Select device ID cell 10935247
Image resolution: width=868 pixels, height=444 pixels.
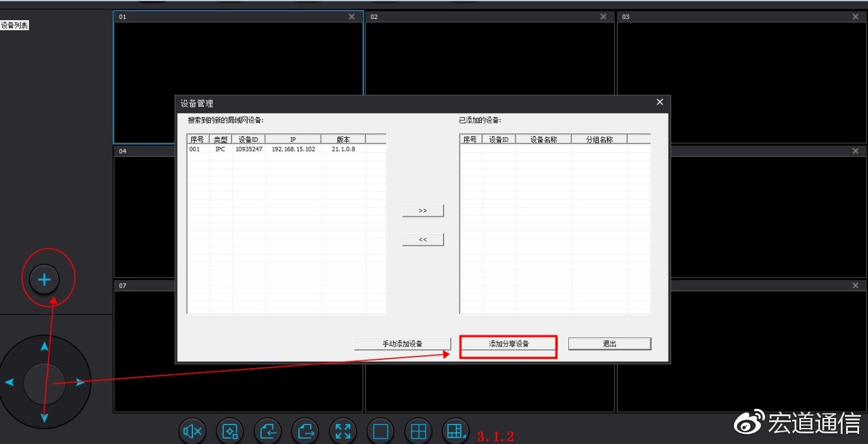(249, 149)
